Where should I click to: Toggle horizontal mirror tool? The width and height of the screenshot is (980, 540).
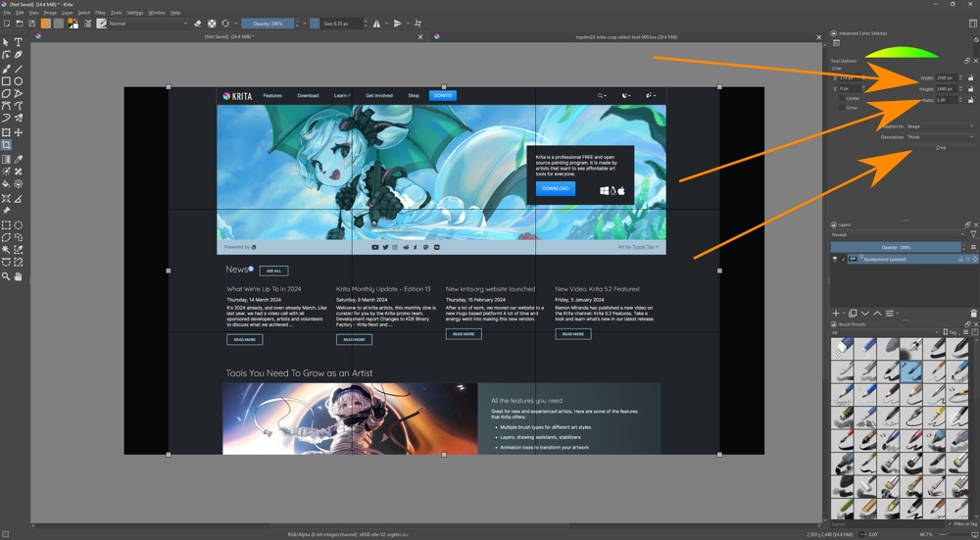(x=376, y=24)
